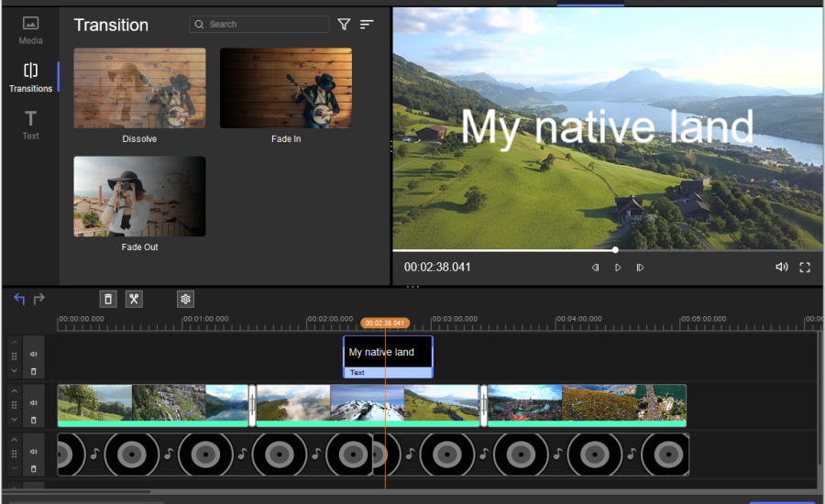The height and width of the screenshot is (504, 825).
Task: Enter fullscreen preview mode
Action: click(805, 268)
